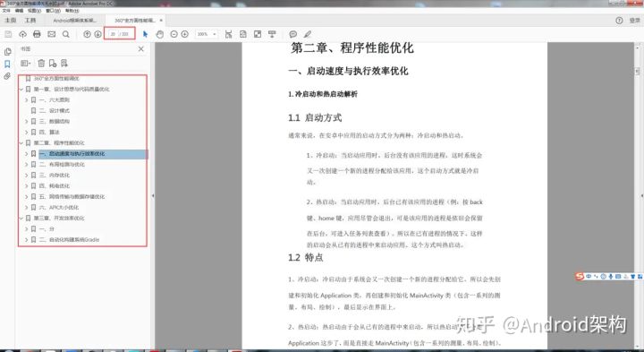Click the 1.1 启动方式 heading
This screenshot has height=352, width=644.
coord(315,117)
